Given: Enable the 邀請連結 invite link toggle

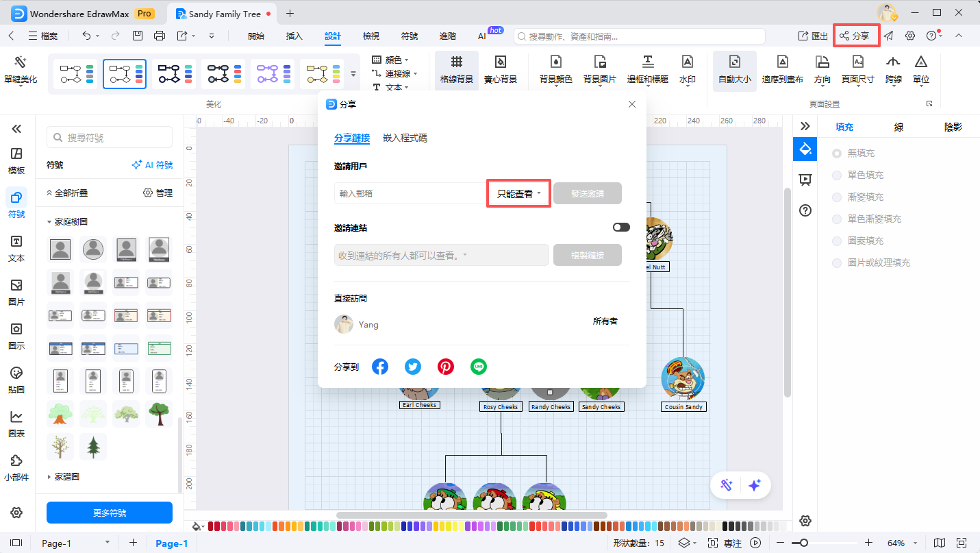Looking at the screenshot, I should point(621,226).
